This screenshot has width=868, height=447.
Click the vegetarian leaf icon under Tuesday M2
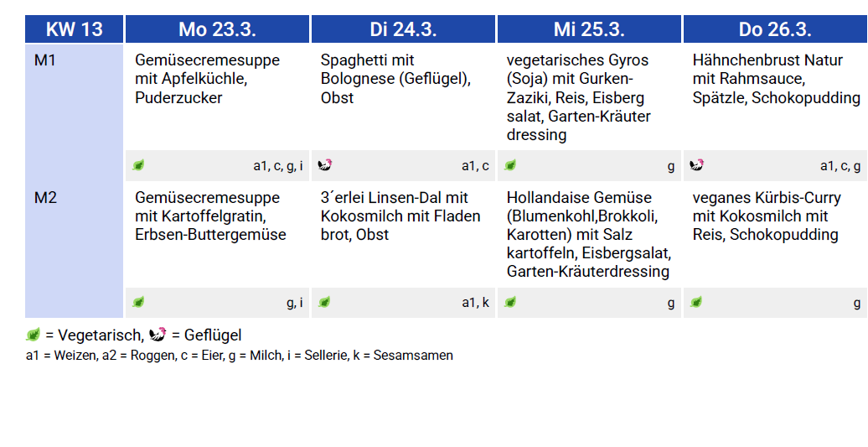tap(324, 302)
